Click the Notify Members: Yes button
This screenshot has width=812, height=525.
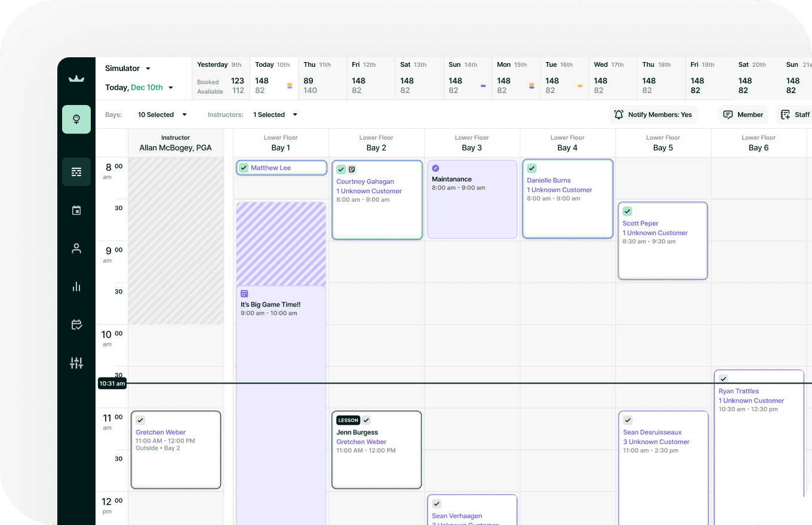click(653, 115)
